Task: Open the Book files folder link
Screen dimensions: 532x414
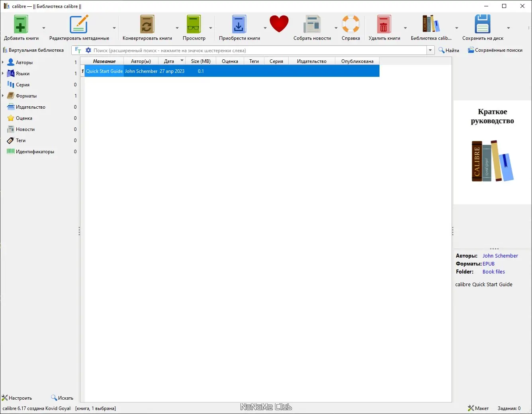Action: [494, 271]
